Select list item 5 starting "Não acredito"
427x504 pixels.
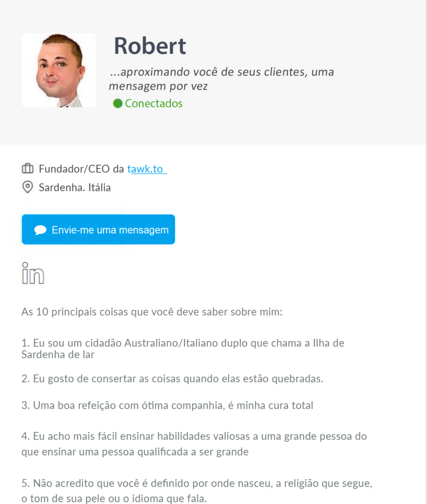coord(194,491)
